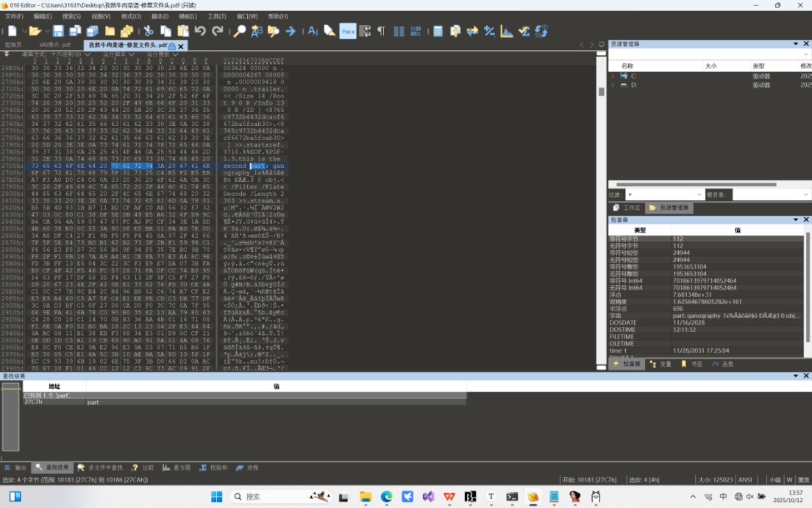Toggle little endian indicator in status bar
The image size is (812, 508).
click(774, 480)
